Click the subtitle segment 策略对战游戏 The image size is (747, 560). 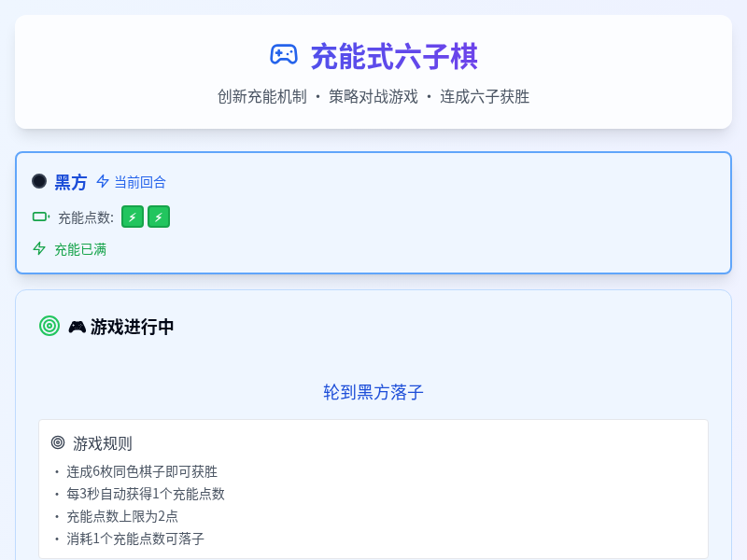pyautogui.click(x=373, y=97)
